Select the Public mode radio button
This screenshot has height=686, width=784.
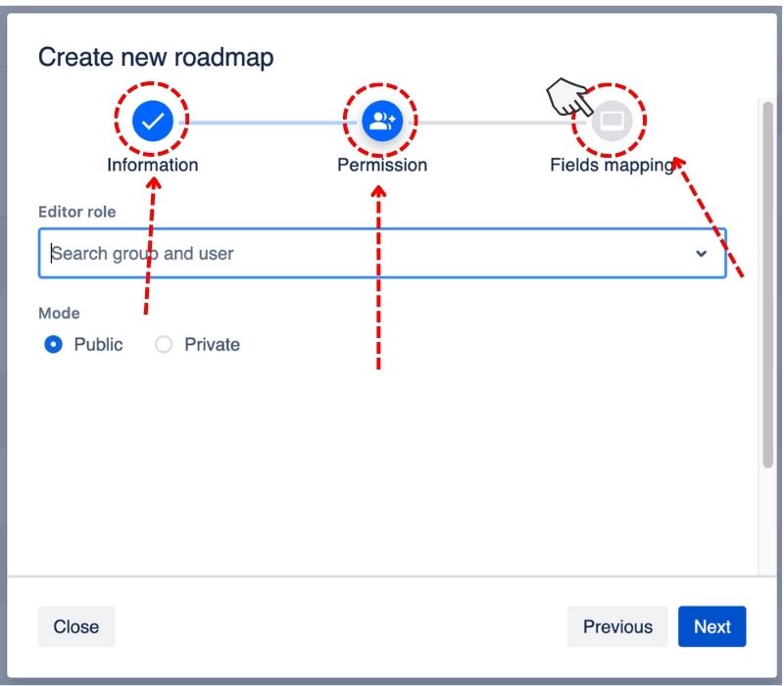click(54, 344)
